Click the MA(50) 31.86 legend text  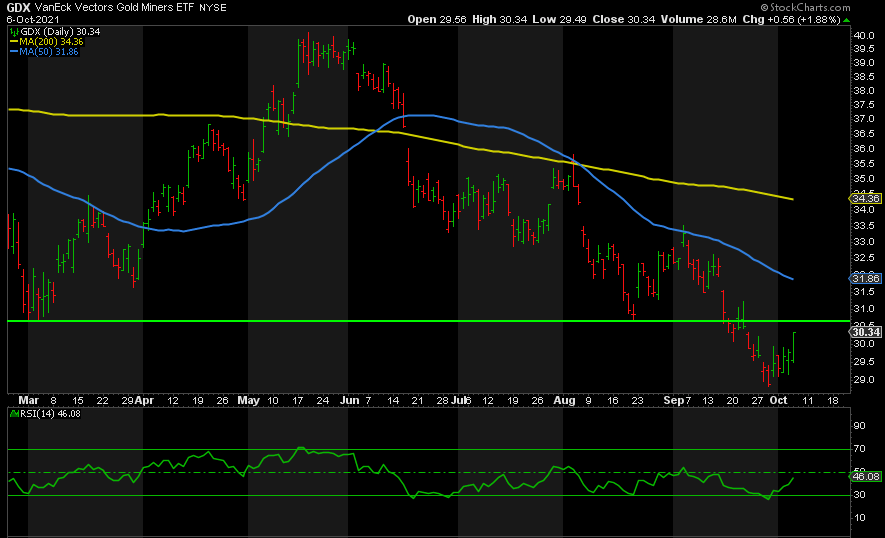tap(49, 52)
